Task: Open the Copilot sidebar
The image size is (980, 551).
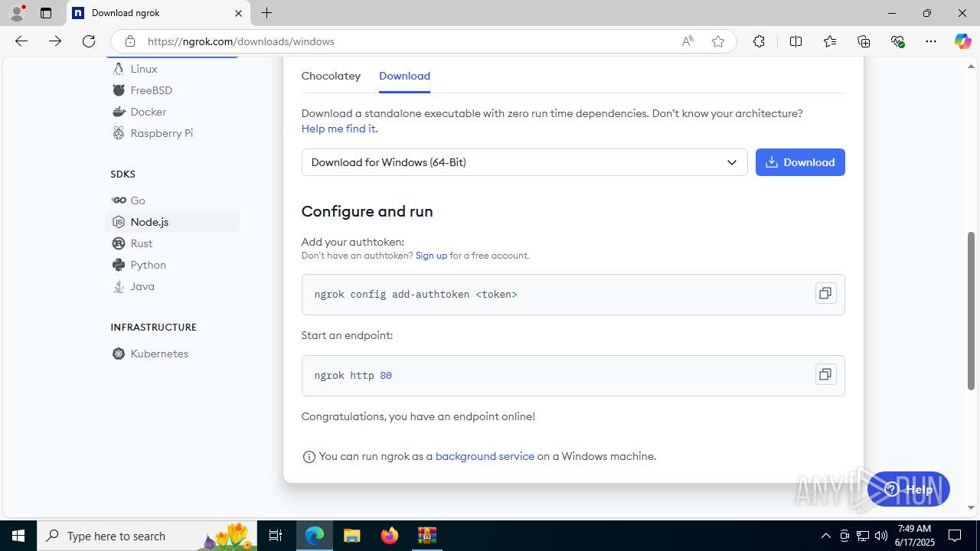Action: 962,41
